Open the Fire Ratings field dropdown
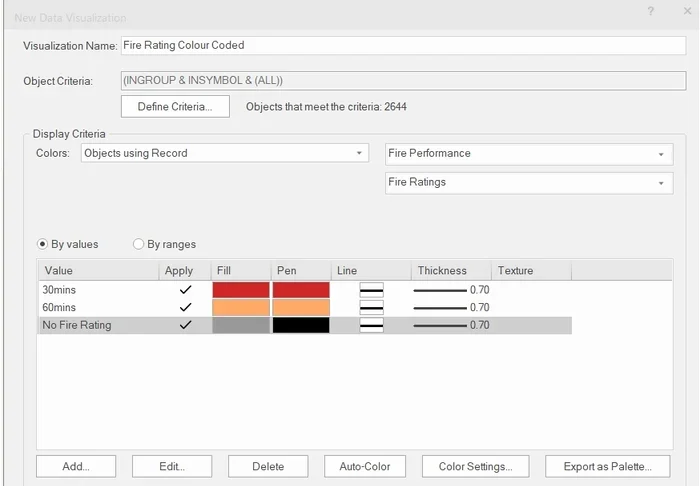 click(528, 182)
